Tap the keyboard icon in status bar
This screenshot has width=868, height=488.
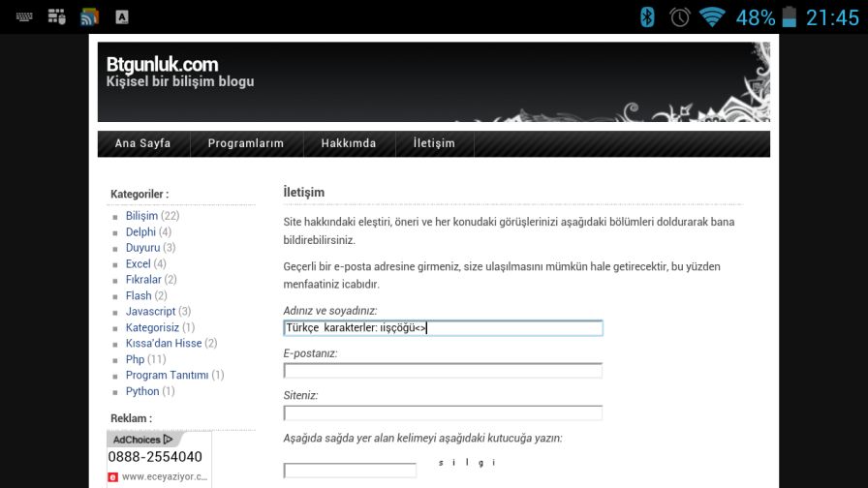click(x=24, y=17)
